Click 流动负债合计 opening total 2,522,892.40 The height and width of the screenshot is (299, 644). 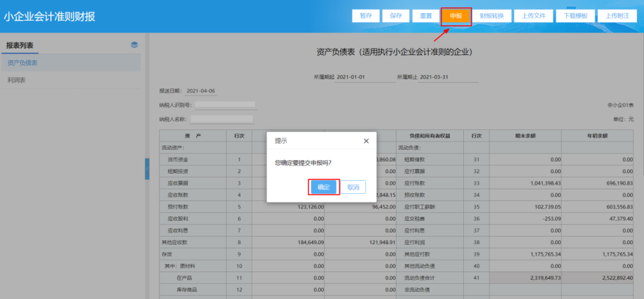[597, 278]
